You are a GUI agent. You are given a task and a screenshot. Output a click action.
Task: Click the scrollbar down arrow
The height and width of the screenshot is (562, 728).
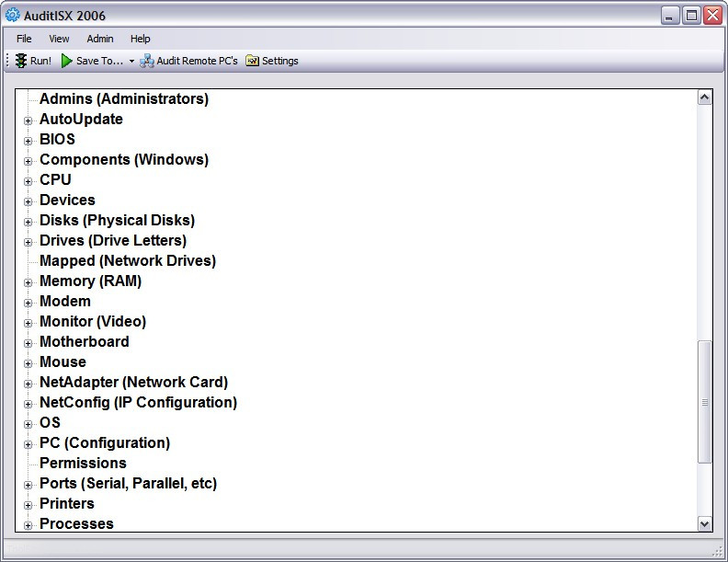(x=704, y=524)
